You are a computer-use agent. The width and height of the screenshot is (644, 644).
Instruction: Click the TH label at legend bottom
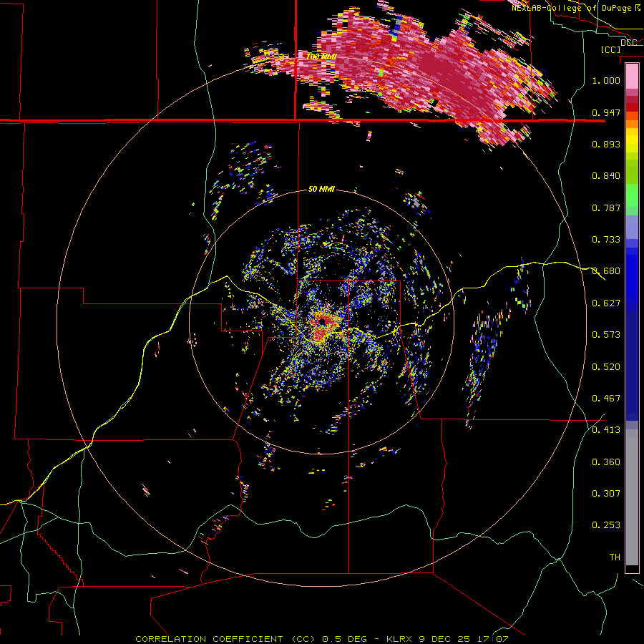[x=615, y=557]
